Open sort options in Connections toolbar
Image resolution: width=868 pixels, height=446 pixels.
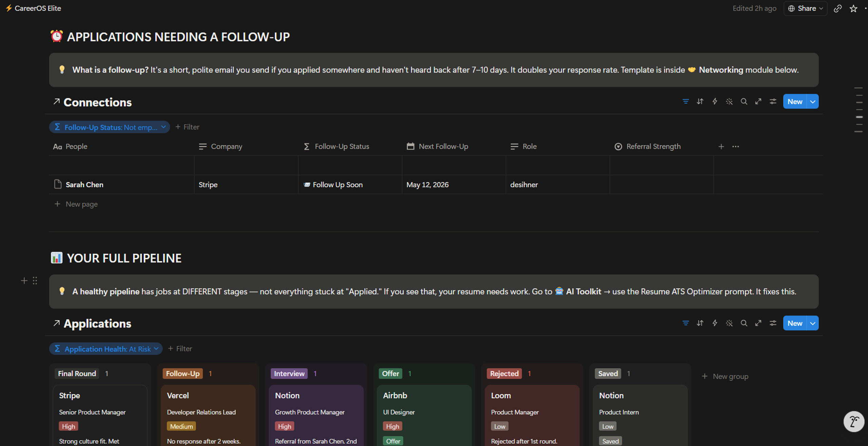pos(700,101)
